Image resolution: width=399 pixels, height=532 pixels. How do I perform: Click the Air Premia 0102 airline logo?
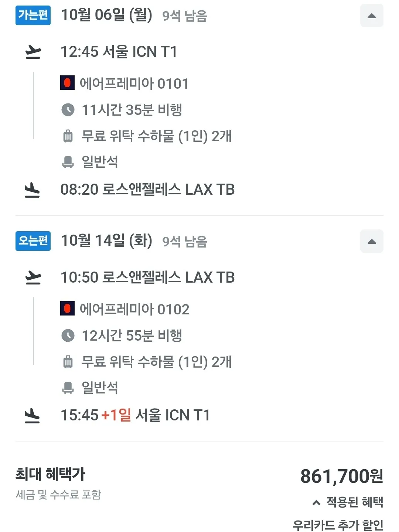tap(67, 309)
